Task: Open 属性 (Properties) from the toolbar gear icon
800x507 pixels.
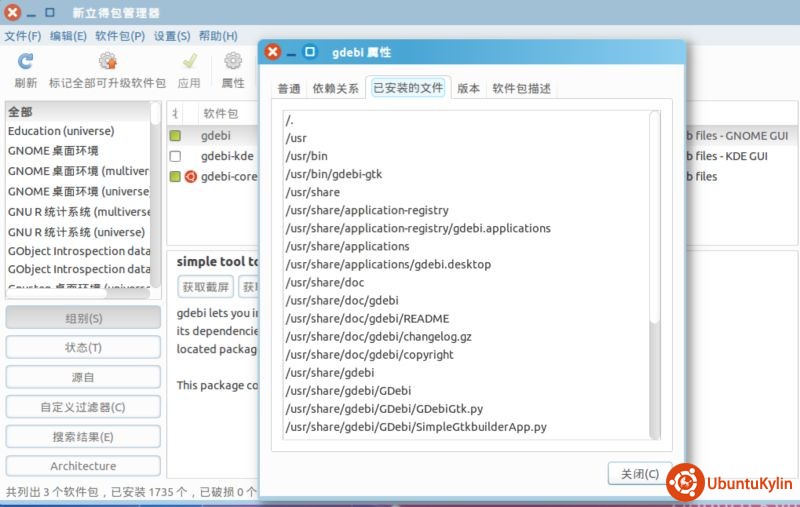Action: 233,62
